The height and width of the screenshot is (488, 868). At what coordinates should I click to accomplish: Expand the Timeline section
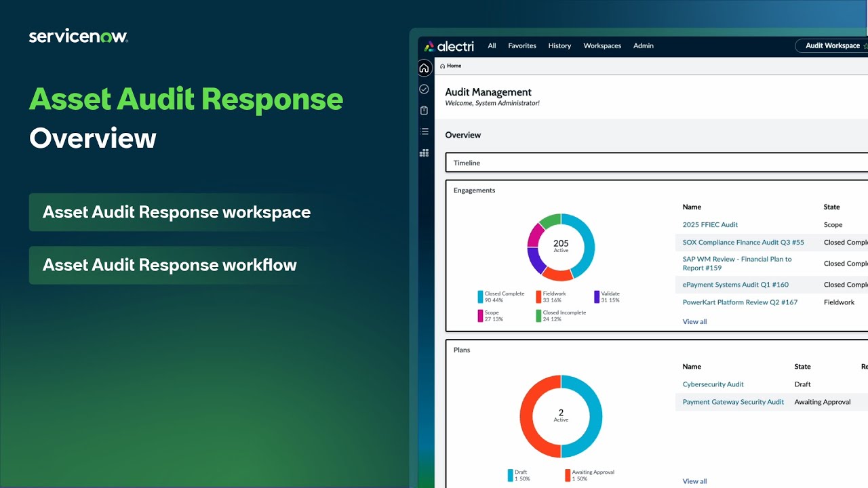[467, 163]
